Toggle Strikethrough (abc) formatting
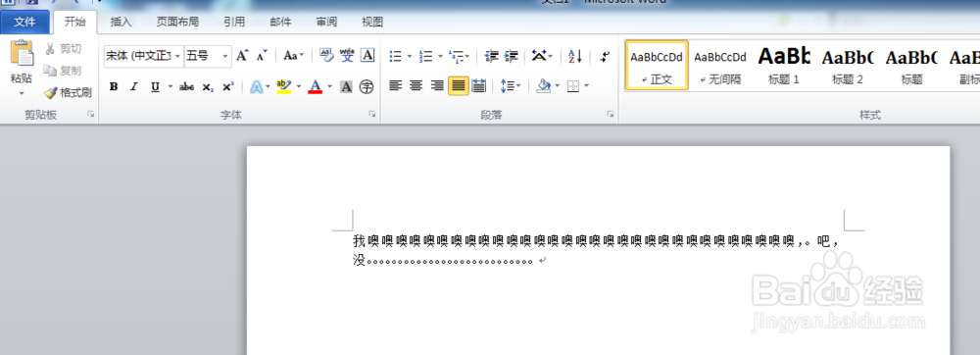Screen dimensions: 980x355 [186, 87]
